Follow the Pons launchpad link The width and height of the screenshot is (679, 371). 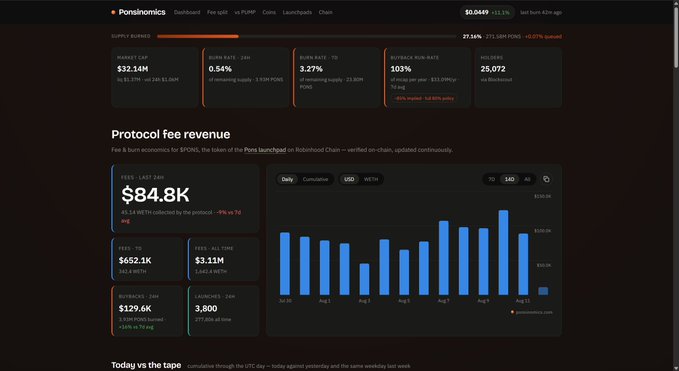265,150
